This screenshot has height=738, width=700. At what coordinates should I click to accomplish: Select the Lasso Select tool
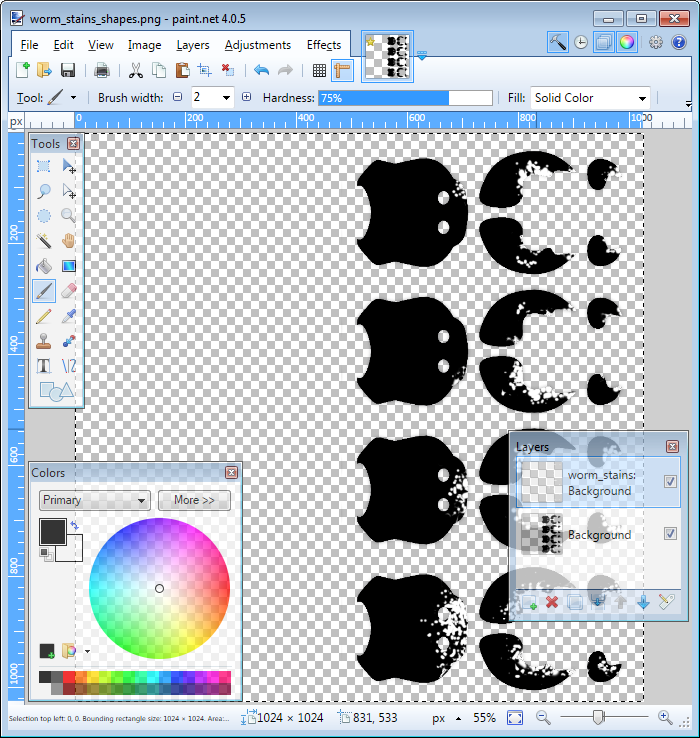coord(44,191)
